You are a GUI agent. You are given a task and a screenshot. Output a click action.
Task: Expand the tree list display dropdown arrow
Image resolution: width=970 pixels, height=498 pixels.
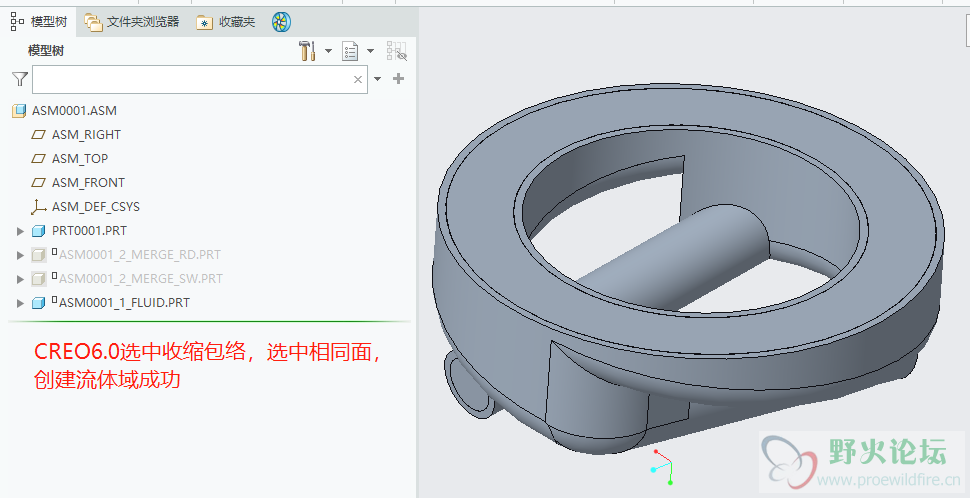point(371,51)
